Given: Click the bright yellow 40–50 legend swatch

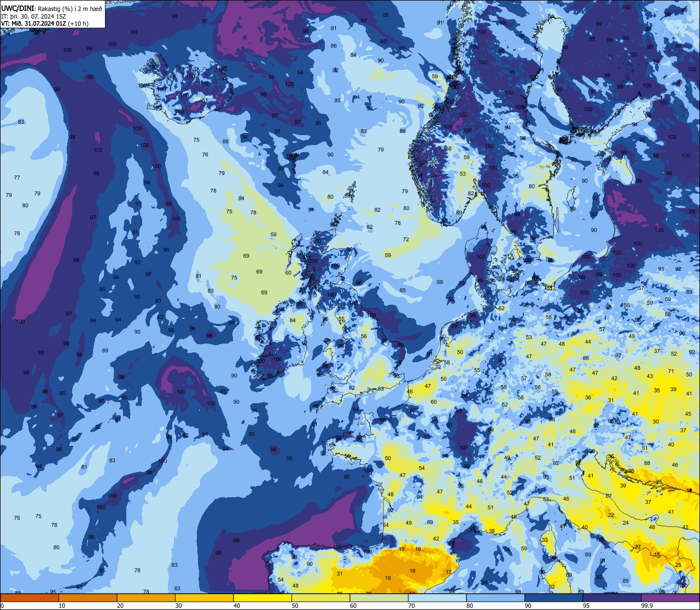Looking at the screenshot, I should [x=262, y=598].
